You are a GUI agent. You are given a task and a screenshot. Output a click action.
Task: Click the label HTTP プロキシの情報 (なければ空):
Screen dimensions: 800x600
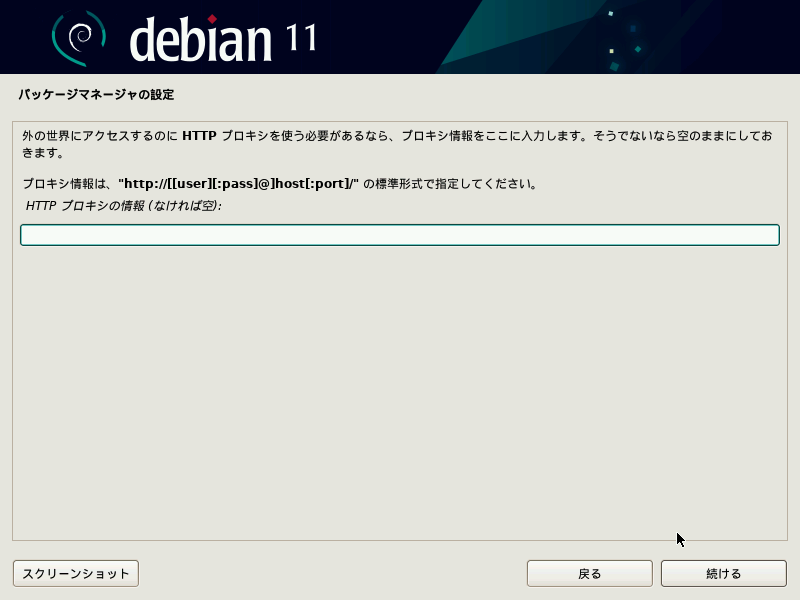click(x=123, y=206)
